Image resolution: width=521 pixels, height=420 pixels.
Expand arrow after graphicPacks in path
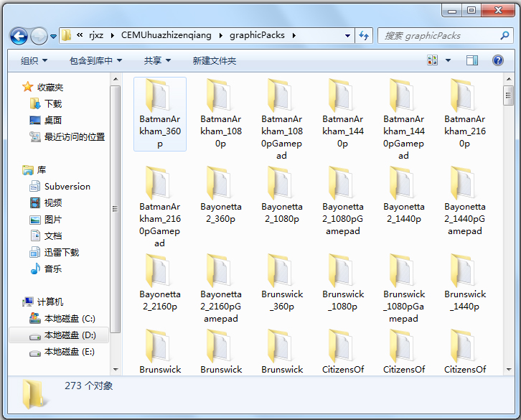[294, 36]
